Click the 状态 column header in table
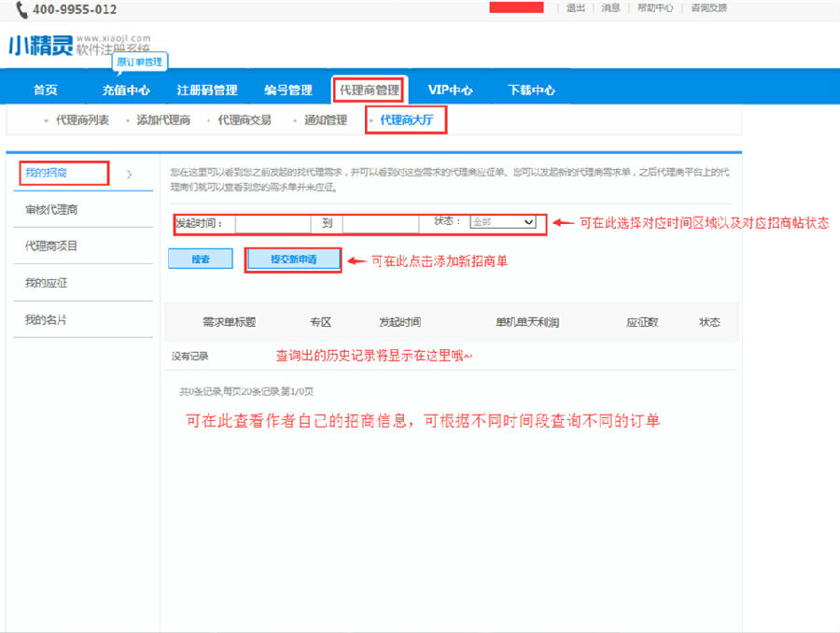This screenshot has height=633, width=840. point(710,322)
